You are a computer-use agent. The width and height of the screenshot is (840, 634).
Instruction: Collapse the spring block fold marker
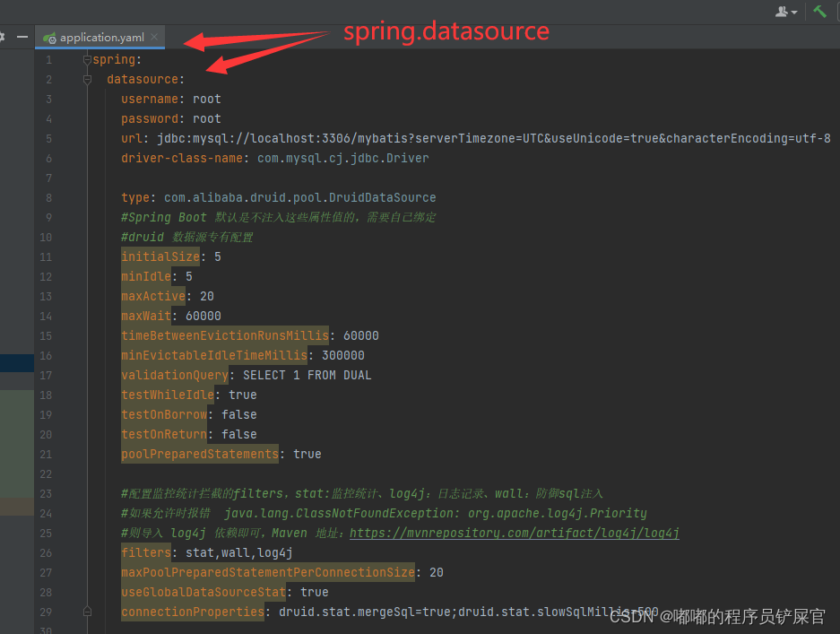[x=87, y=60]
